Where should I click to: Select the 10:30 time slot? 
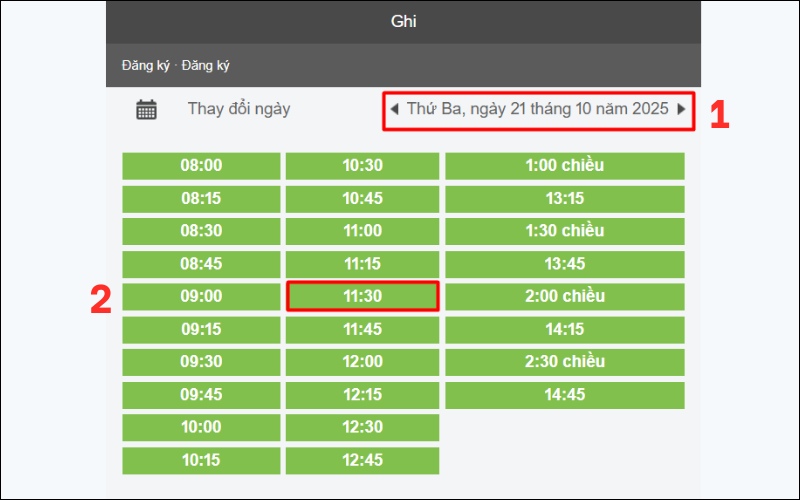[x=362, y=166]
